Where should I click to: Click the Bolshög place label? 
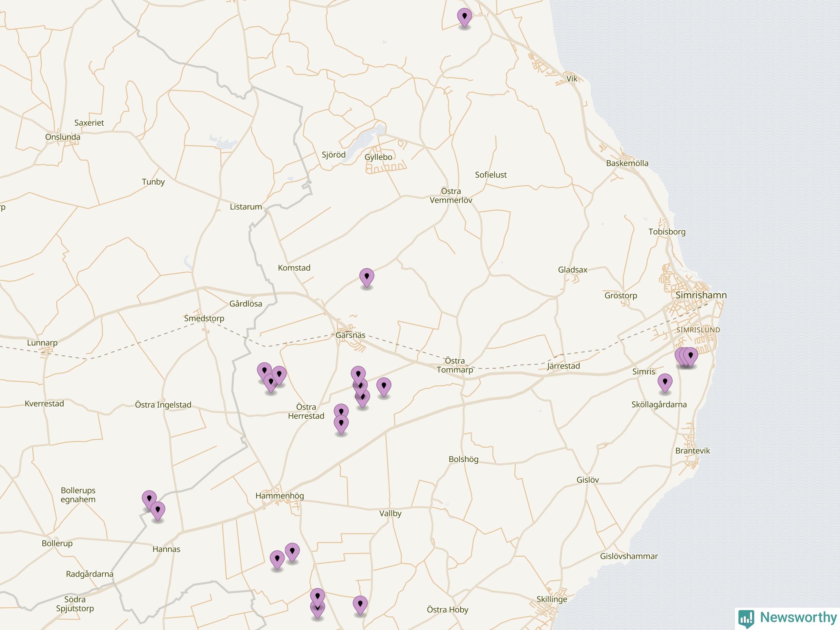(x=464, y=459)
